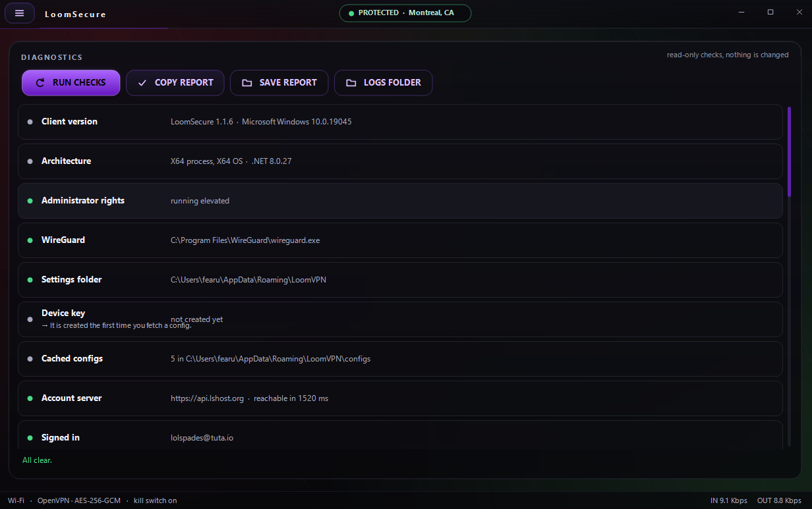Select the Settings folder row

coord(400,280)
